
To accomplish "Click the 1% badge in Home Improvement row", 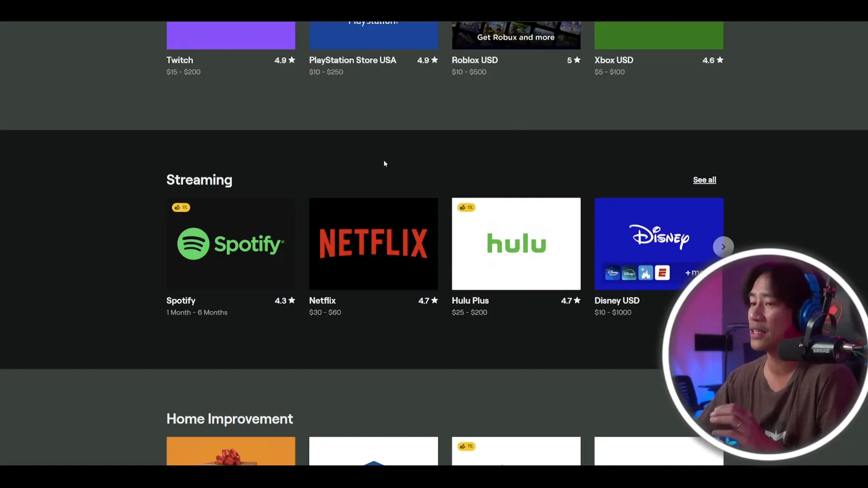I will 466,446.
